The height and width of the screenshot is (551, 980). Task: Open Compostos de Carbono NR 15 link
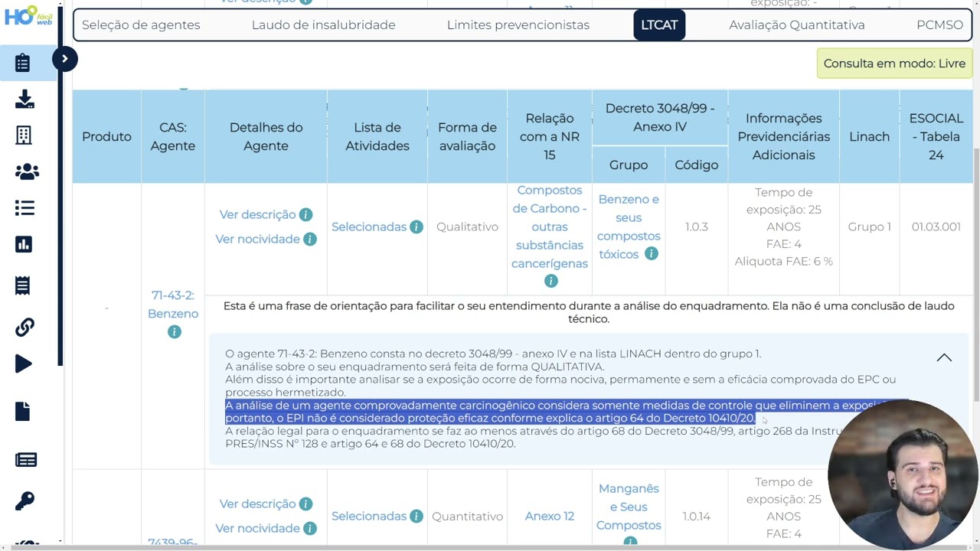(x=550, y=227)
